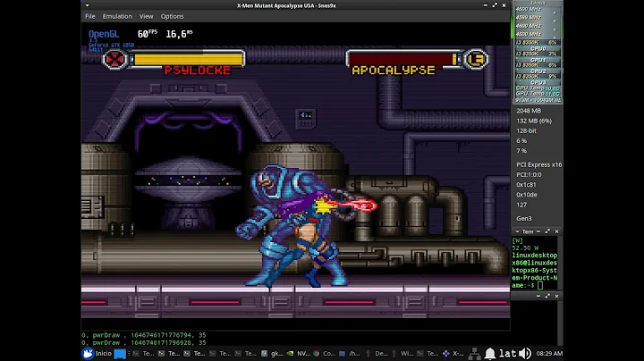Click Apocalypse's emblem icon beside his health bar
The image size is (644, 361).
tap(476, 60)
